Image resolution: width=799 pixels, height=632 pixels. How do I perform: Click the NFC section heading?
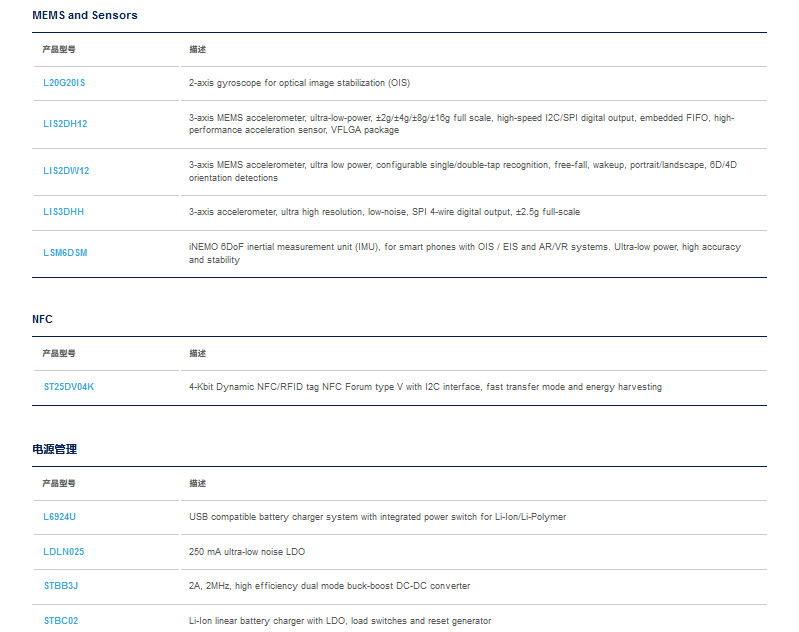[x=42, y=319]
